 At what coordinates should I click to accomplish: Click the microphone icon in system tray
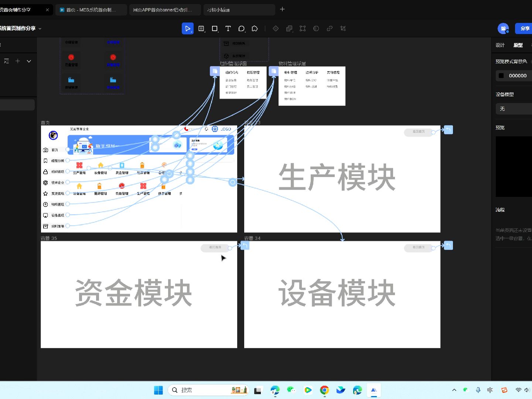478,390
